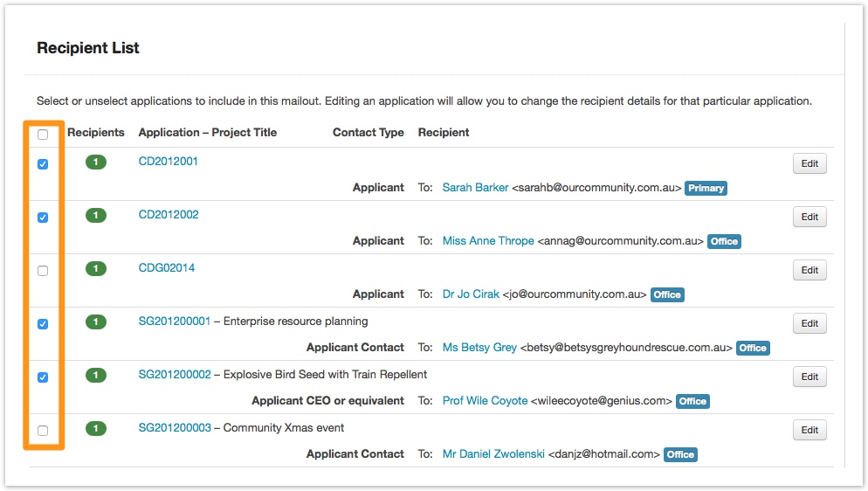
Task: Uncheck the CD2012001 application checkbox
Action: pyautogui.click(x=43, y=164)
